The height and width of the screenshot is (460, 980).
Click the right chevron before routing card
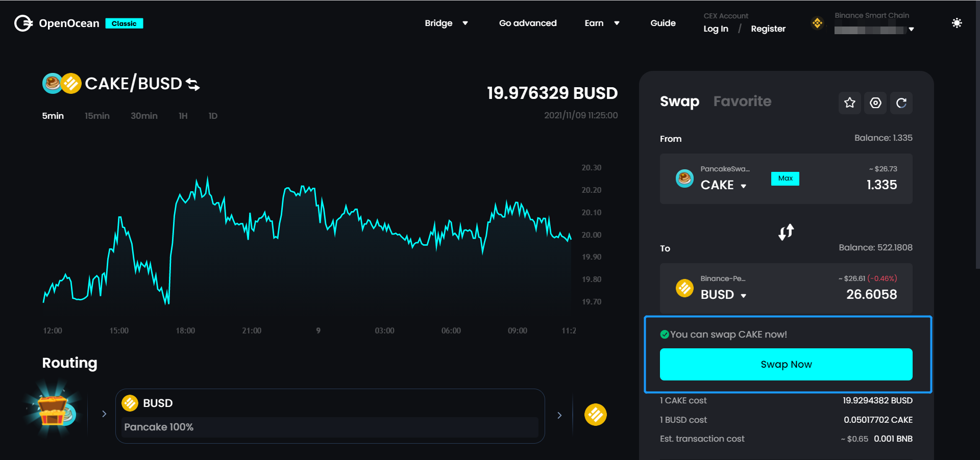(104, 414)
